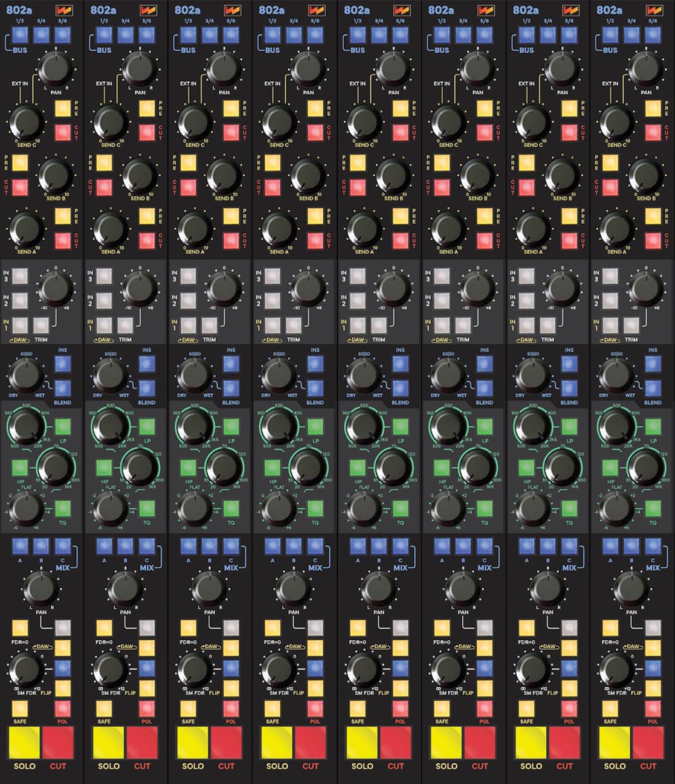The image size is (675, 784).
Task: Cut the sixth channel with large CUT button
Action: (x=480, y=742)
